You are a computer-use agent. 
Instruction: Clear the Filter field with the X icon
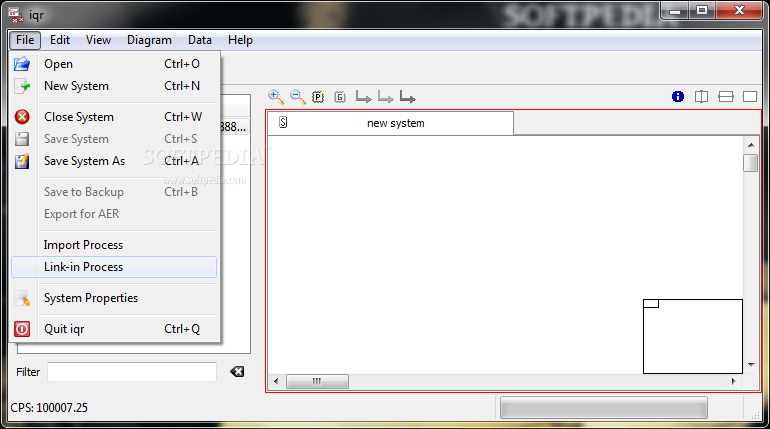click(x=237, y=372)
